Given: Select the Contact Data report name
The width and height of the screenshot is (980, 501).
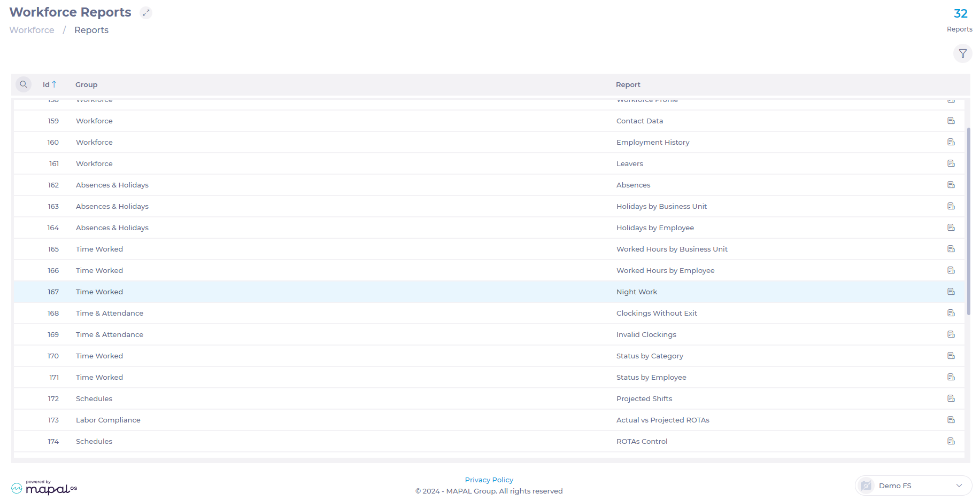Looking at the screenshot, I should 639,121.
